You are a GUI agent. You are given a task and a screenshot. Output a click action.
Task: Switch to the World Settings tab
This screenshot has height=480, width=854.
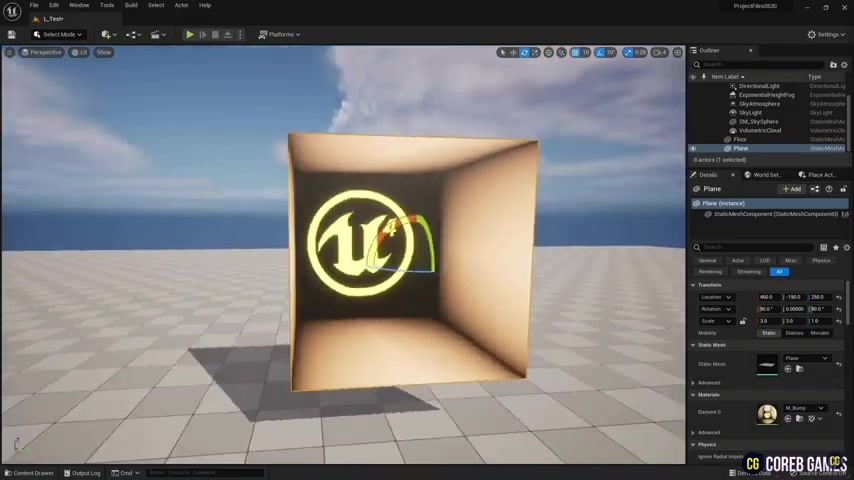point(762,175)
